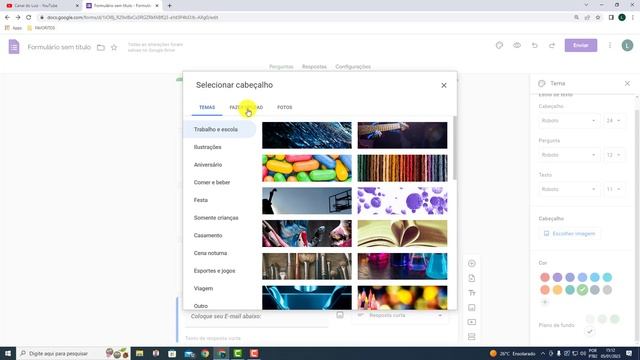Open the Cabeçalho font size 24 dropdown
This screenshot has width=640, height=360.
[613, 121]
